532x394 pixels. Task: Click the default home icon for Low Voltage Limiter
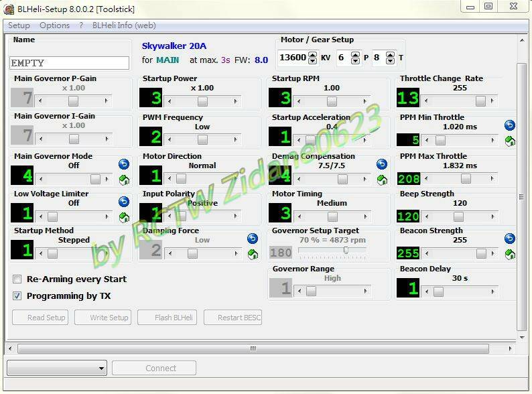124,217
